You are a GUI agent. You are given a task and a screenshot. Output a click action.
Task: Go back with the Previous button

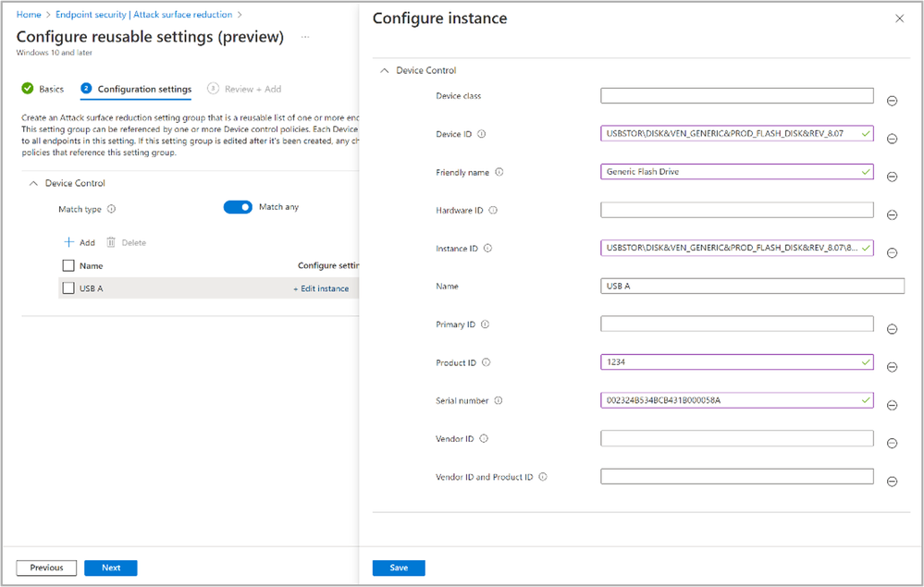tap(46, 568)
